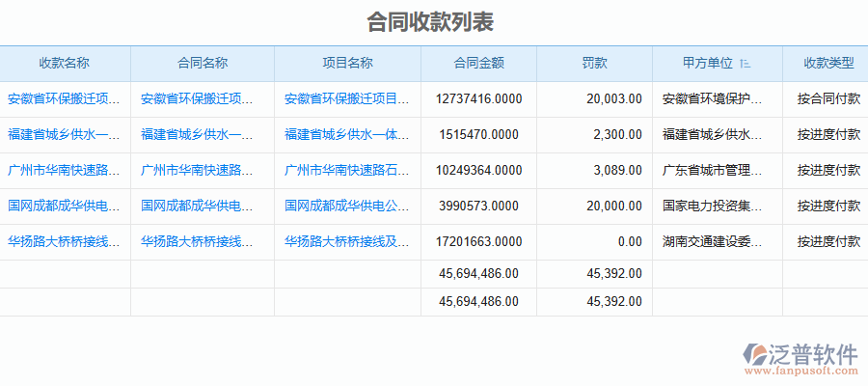The height and width of the screenshot is (386, 868).
Task: Open 福建省城乡供水 link in 合同名称 column
Action: coord(198,134)
